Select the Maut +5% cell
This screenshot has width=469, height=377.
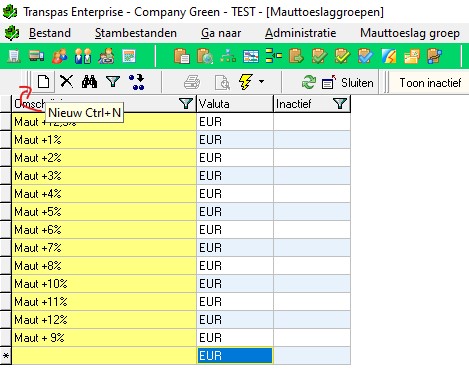104,212
